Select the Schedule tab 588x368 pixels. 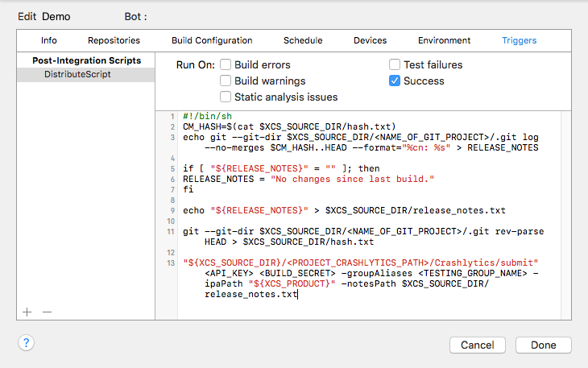click(x=303, y=40)
